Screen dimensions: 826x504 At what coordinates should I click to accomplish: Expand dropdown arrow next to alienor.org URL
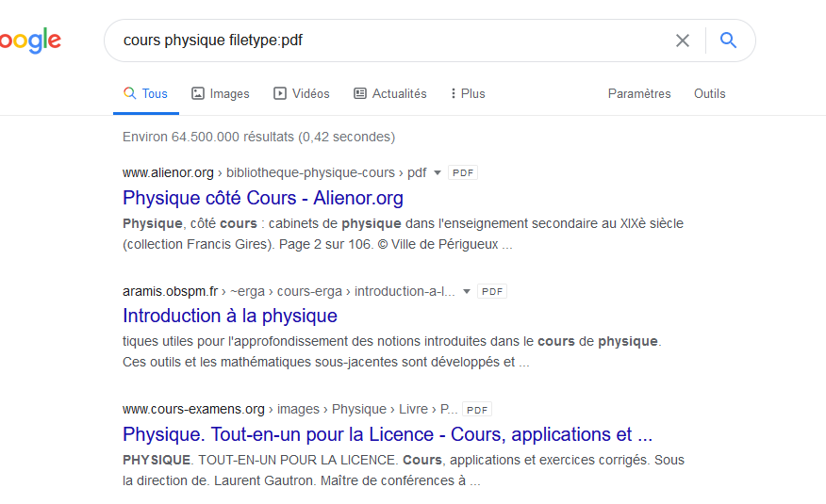[x=438, y=173]
